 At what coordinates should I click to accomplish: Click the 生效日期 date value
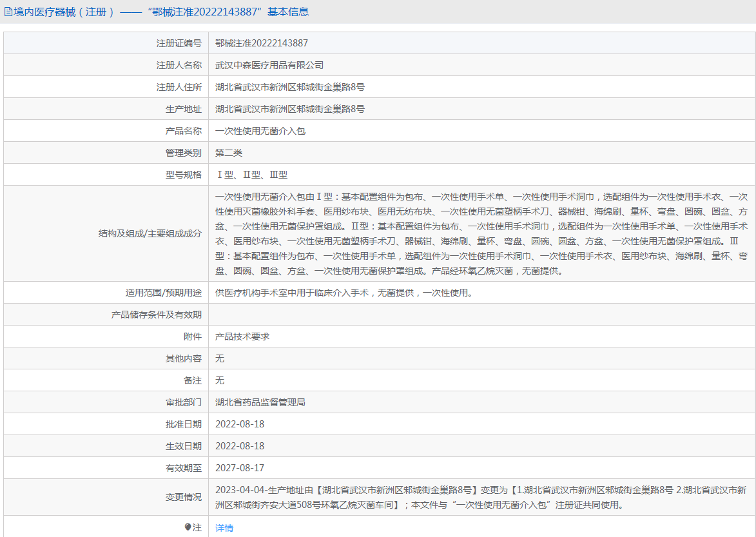[x=240, y=446]
